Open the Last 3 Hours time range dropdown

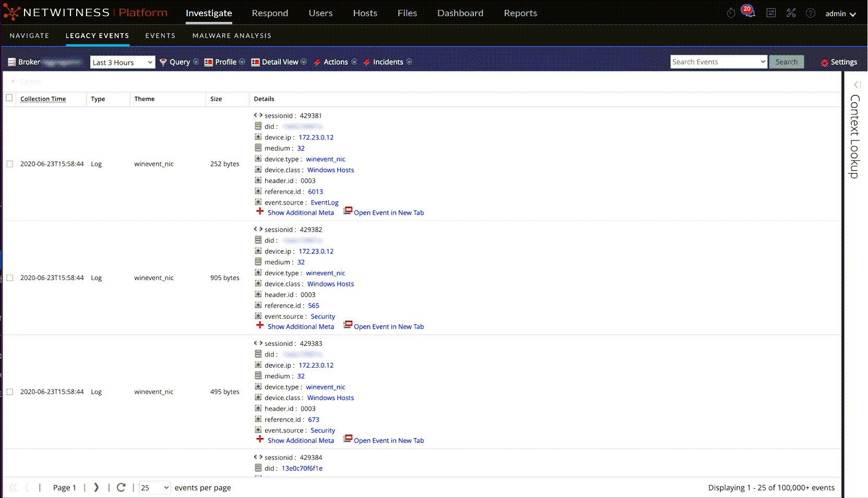123,63
